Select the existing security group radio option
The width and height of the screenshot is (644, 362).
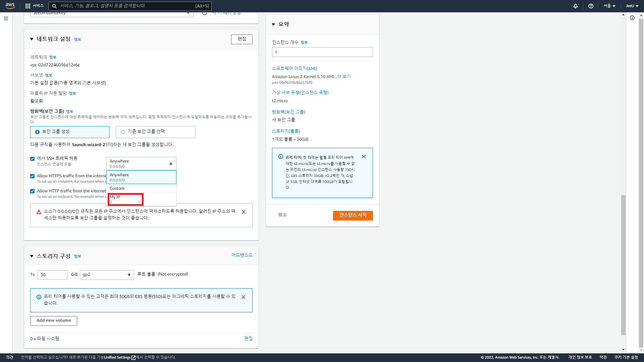(x=123, y=132)
